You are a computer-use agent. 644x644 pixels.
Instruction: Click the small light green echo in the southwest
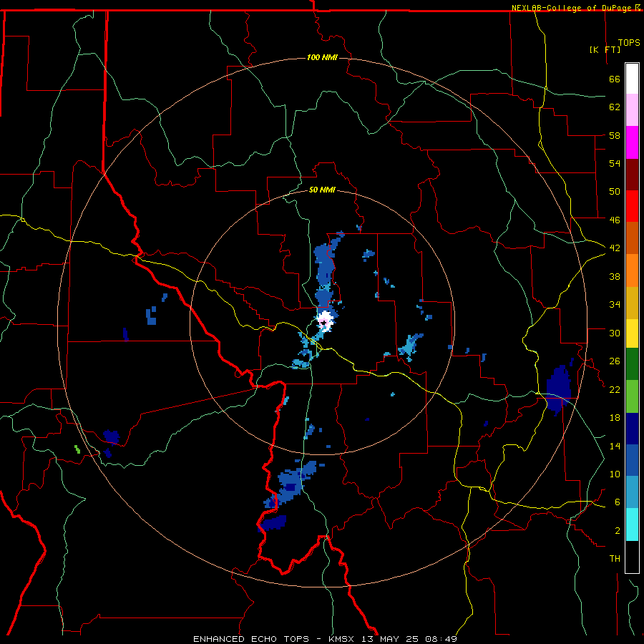tap(77, 449)
